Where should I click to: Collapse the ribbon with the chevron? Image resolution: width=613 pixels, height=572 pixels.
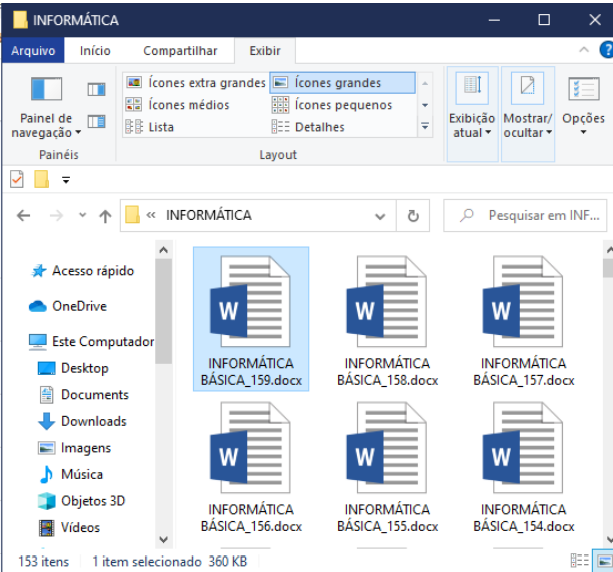coord(584,50)
